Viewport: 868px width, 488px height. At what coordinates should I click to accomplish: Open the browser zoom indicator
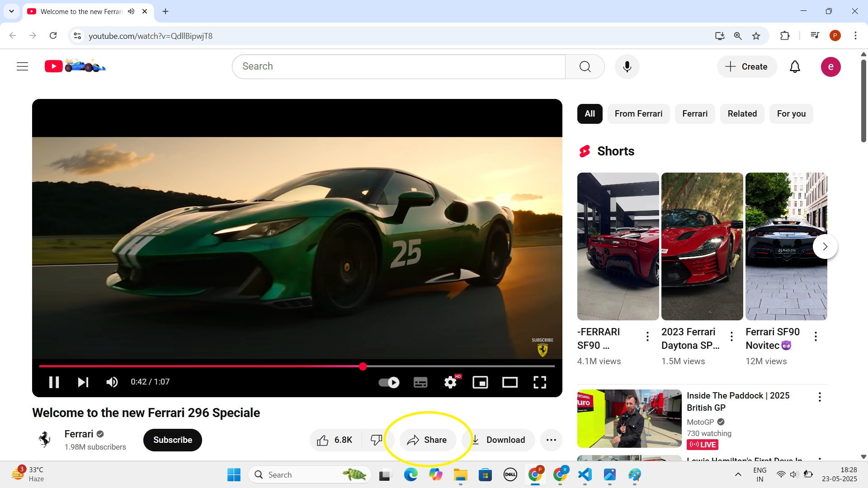[x=738, y=36]
